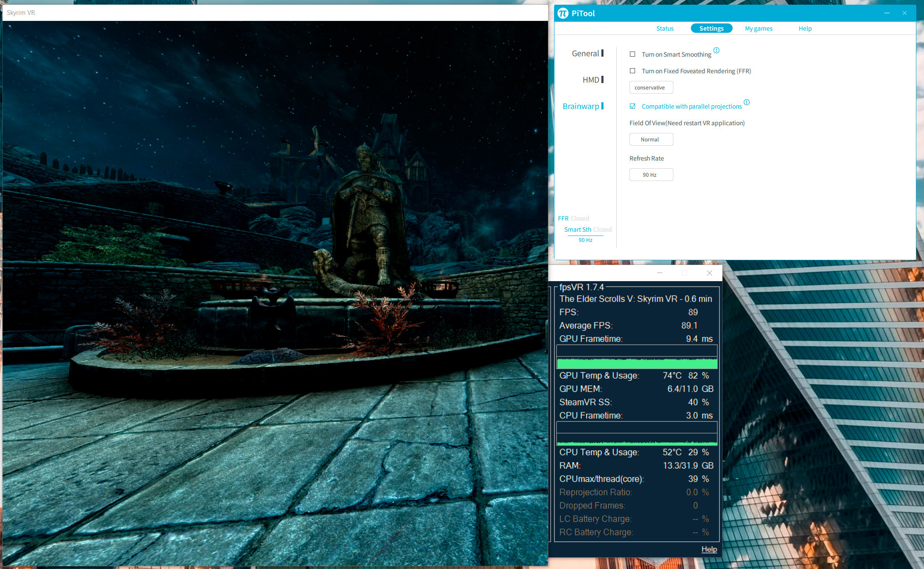Open the Refresh Rate 90 Hz dropdown
924x569 pixels.
point(651,175)
